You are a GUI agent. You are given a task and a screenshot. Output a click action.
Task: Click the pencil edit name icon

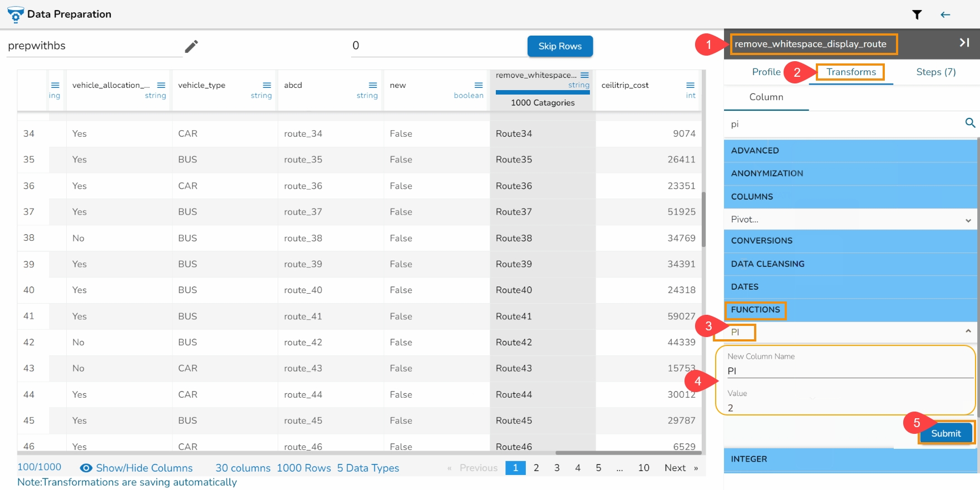[x=191, y=46]
